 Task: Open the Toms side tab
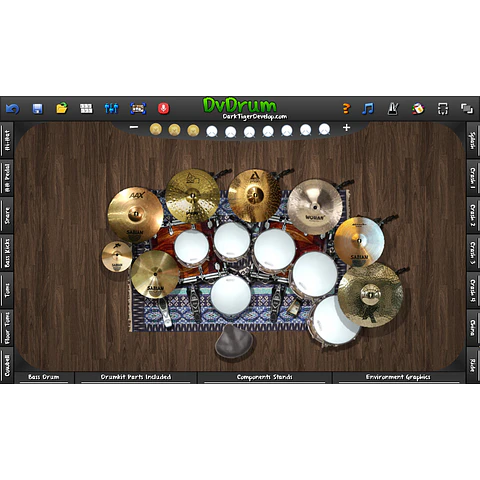pos(7,290)
